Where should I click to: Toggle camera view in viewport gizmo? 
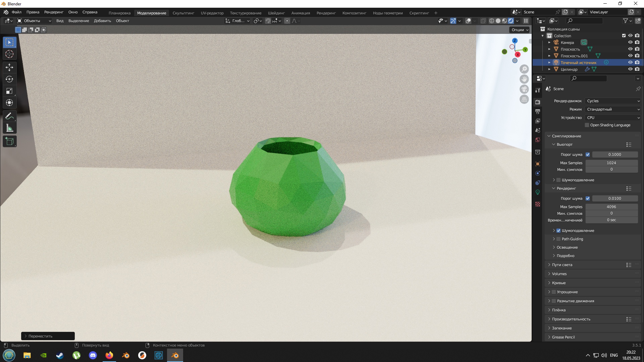(x=524, y=89)
